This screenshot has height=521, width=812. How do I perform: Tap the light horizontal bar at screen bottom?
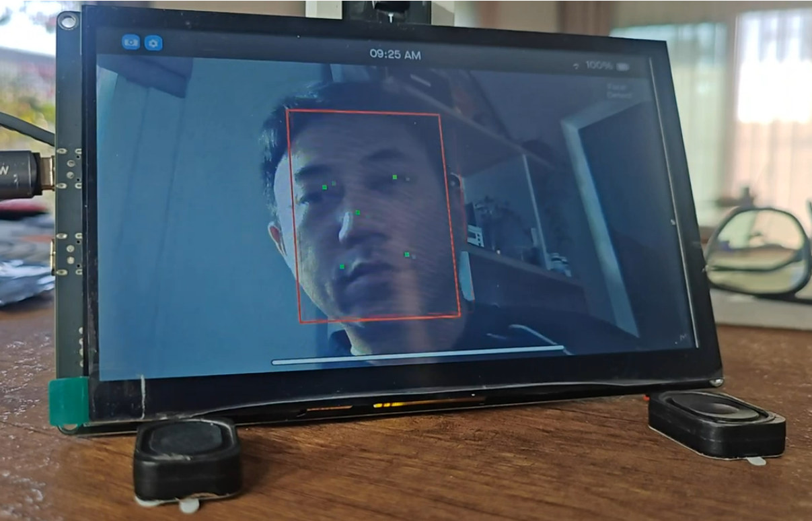[x=417, y=355]
